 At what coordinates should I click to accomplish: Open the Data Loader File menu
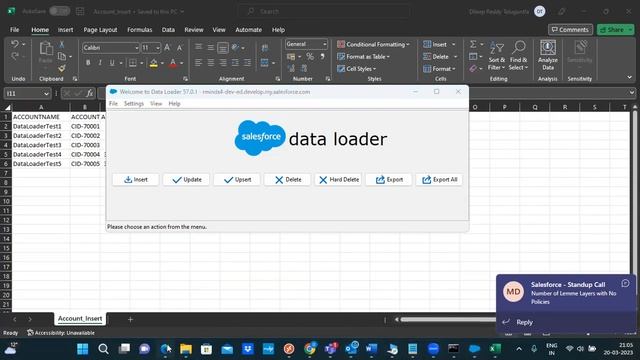click(x=113, y=104)
